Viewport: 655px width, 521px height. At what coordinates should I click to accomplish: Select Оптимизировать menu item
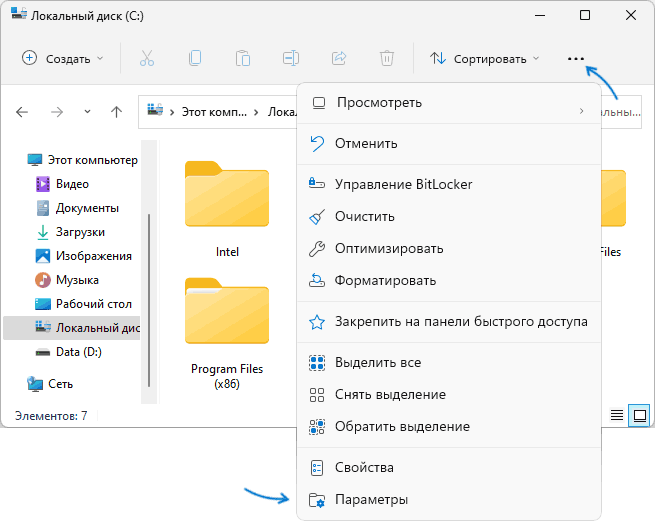click(449, 249)
